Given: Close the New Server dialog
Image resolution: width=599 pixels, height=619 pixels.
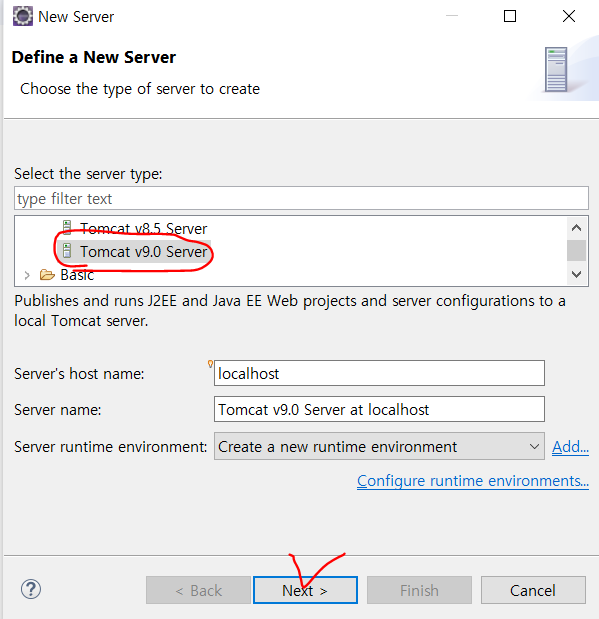Looking at the screenshot, I should tap(569, 16).
